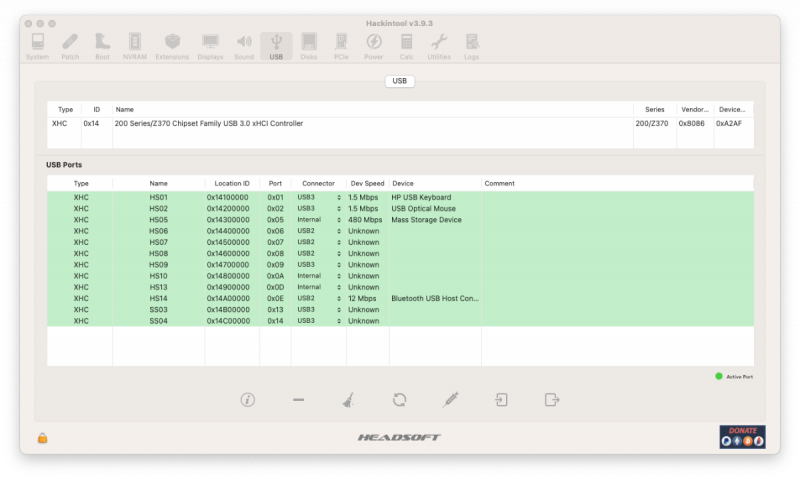Open the Boot toolbar section
Screen dimensions: 800x479
(102, 46)
